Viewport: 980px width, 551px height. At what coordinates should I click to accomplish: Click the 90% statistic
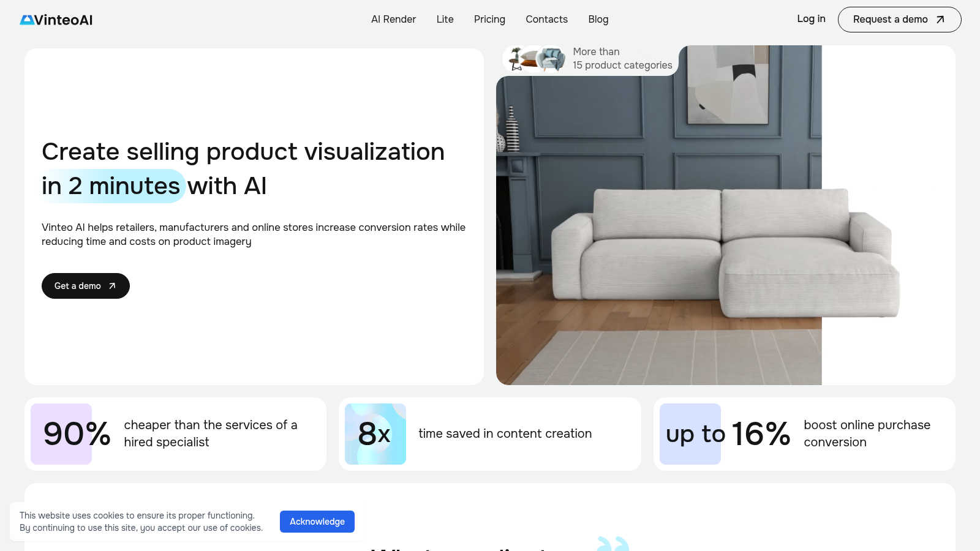coord(77,433)
